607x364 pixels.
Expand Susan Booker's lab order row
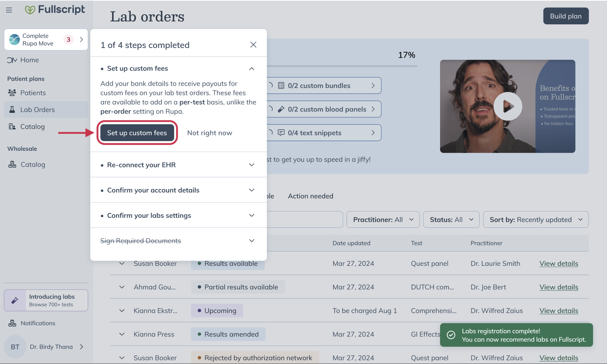[121, 263]
